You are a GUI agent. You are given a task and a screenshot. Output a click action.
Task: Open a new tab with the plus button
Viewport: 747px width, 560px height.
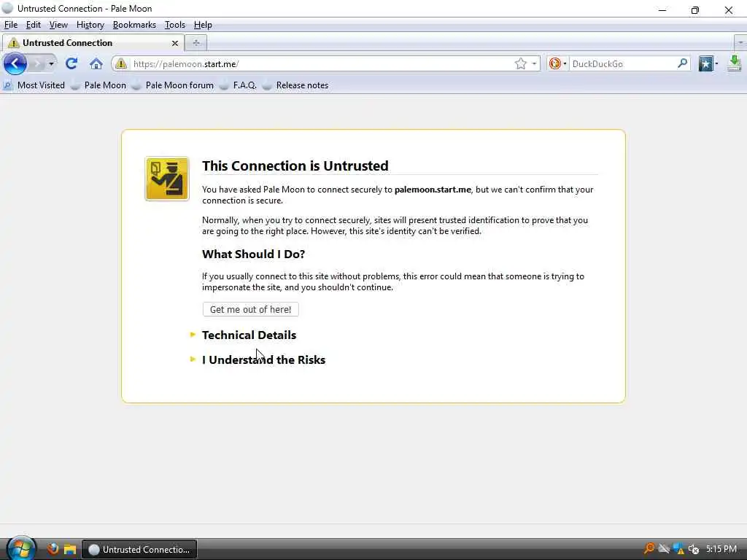(x=196, y=43)
